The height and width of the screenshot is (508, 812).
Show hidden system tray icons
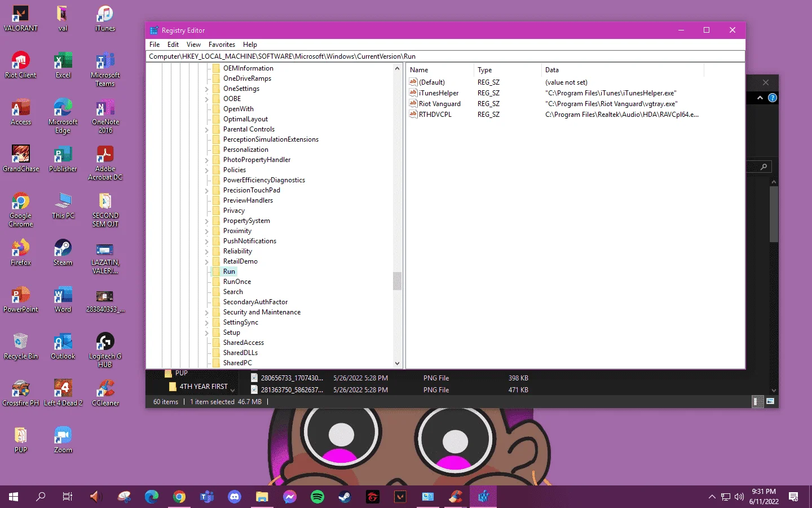click(712, 497)
